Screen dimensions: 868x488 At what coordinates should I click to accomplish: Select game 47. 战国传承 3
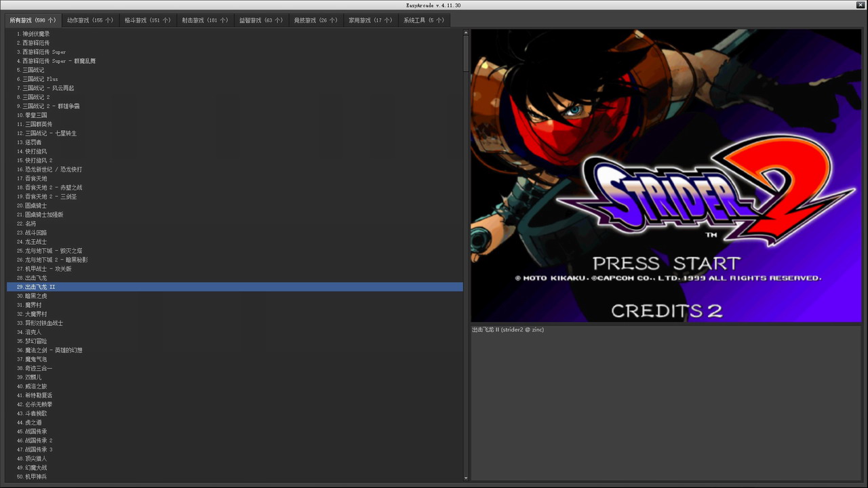point(235,449)
